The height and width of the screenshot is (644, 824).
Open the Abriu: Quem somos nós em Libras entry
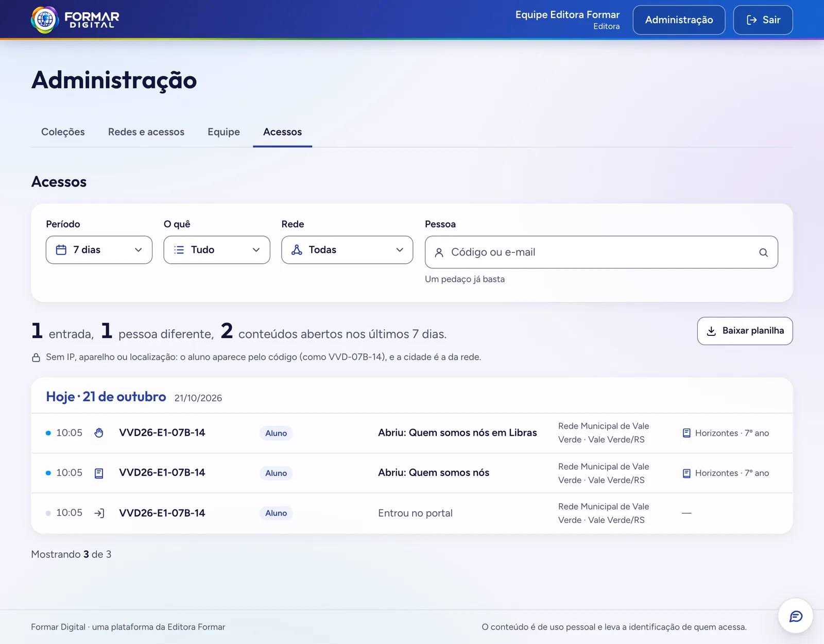pyautogui.click(x=457, y=433)
